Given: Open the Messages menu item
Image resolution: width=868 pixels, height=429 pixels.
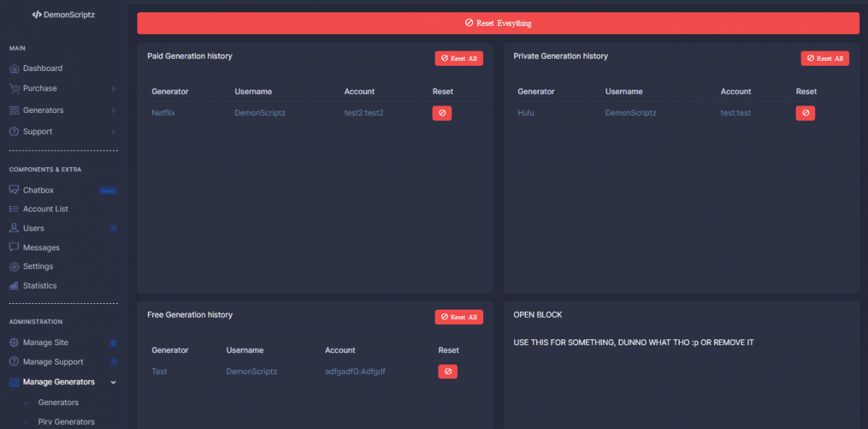Looking at the screenshot, I should (x=41, y=247).
